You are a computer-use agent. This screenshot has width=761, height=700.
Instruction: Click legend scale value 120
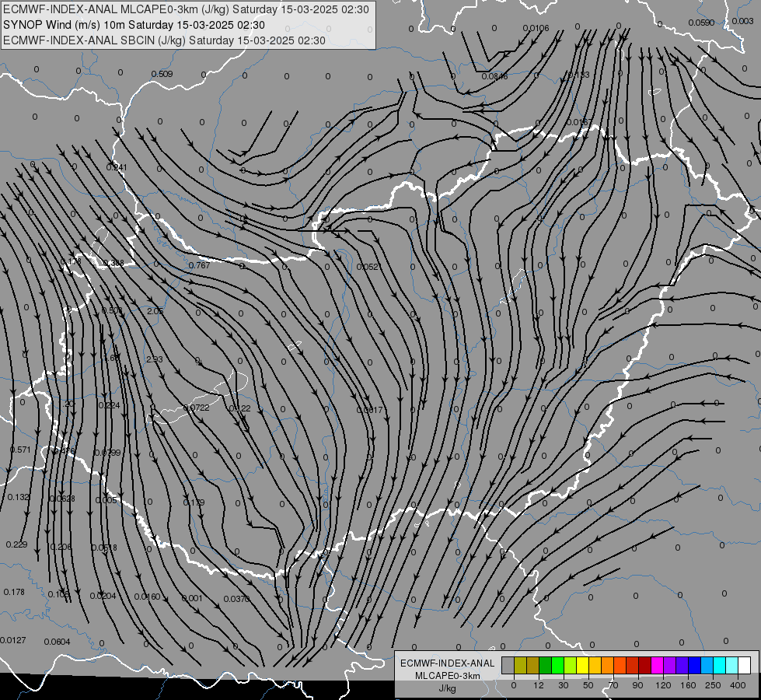tap(664, 685)
